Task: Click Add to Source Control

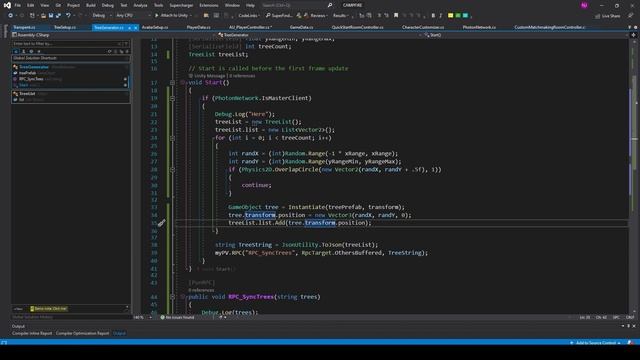Action: coord(596,343)
